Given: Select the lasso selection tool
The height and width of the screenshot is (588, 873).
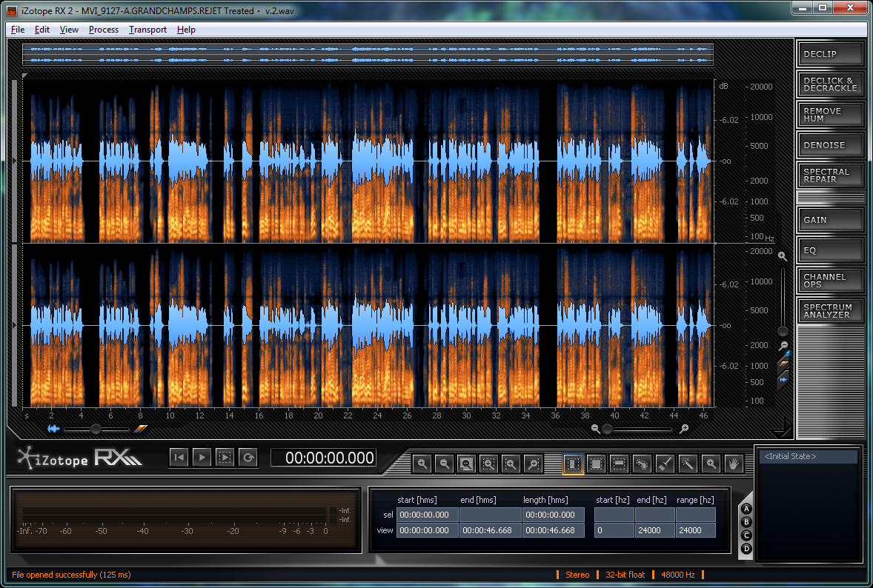Looking at the screenshot, I should pos(642,464).
